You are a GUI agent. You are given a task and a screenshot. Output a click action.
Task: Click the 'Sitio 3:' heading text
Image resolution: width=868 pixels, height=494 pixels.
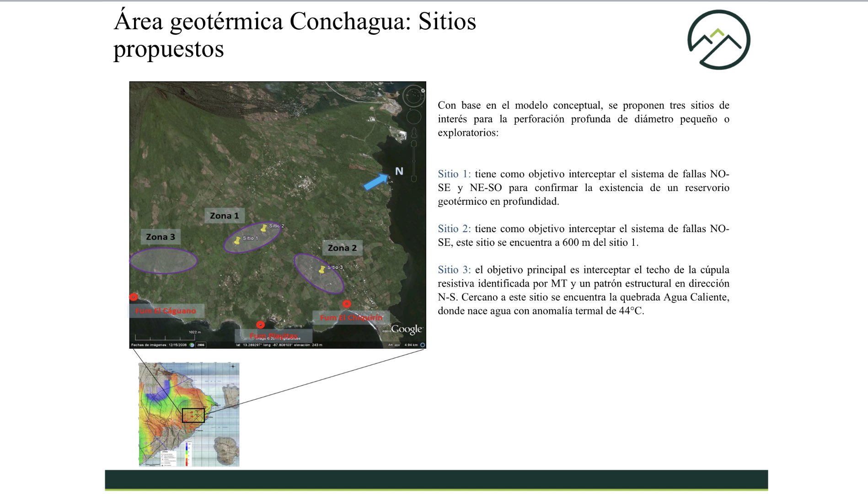coord(454,270)
